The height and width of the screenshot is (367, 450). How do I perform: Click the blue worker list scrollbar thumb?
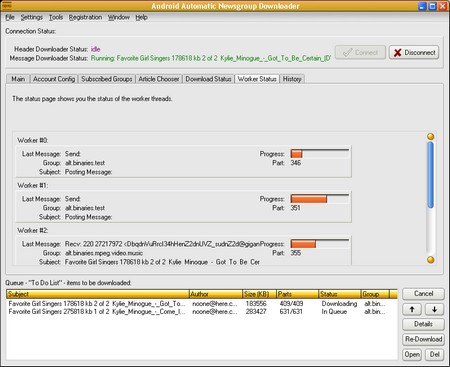coord(431,175)
